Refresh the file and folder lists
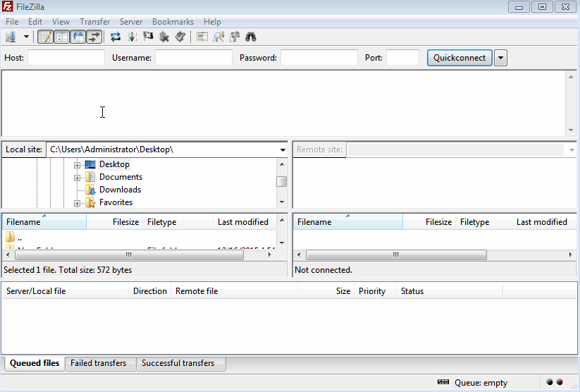 [x=116, y=37]
